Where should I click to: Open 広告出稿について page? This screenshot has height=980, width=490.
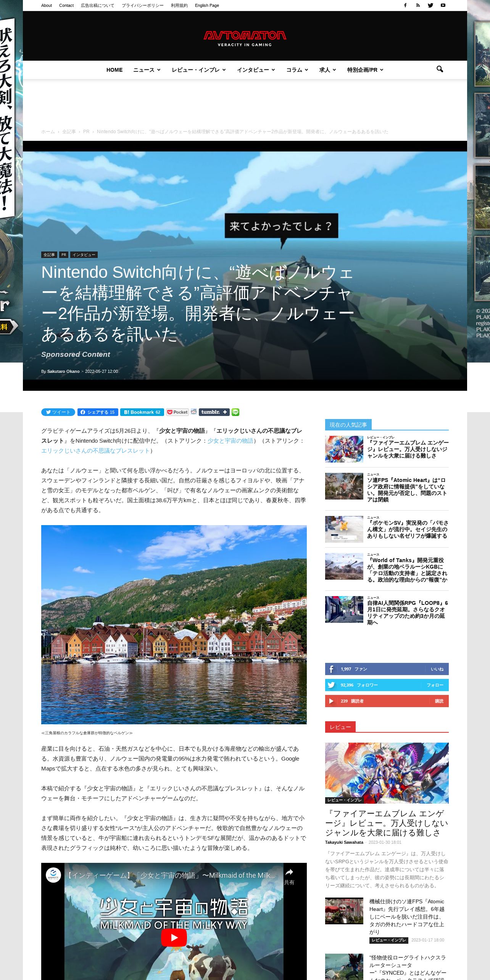point(97,5)
